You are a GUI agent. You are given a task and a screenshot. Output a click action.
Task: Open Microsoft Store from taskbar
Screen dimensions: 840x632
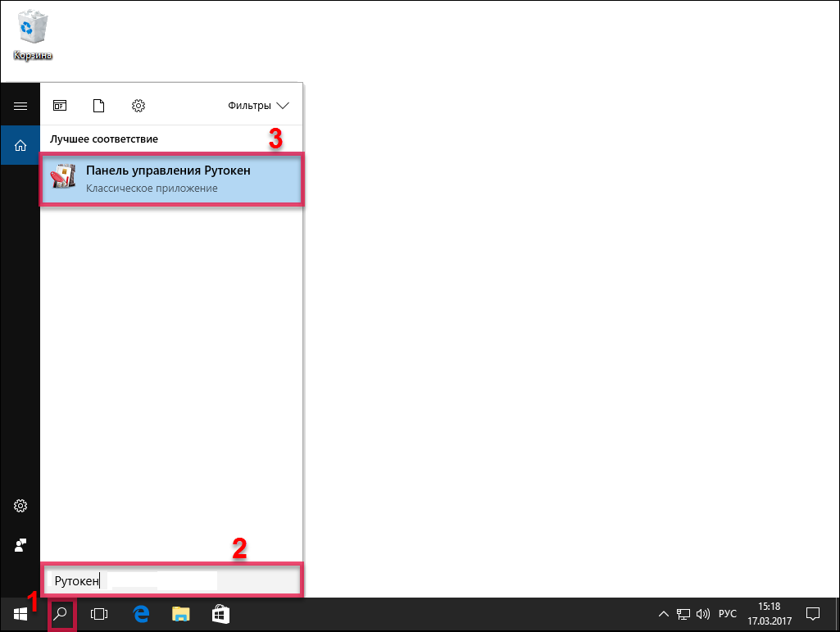click(x=220, y=614)
